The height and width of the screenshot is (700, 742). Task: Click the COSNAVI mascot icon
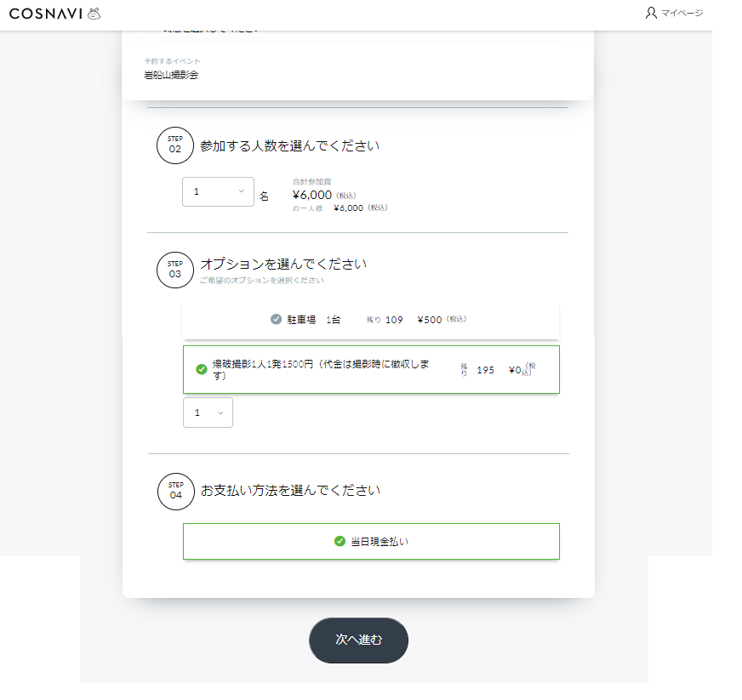(94, 14)
